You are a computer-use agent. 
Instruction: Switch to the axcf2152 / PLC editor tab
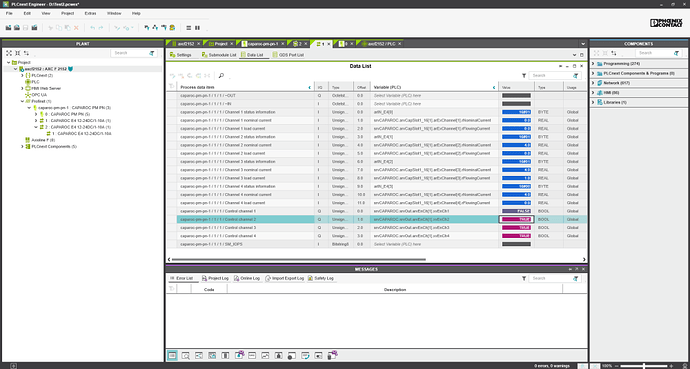pyautogui.click(x=381, y=44)
